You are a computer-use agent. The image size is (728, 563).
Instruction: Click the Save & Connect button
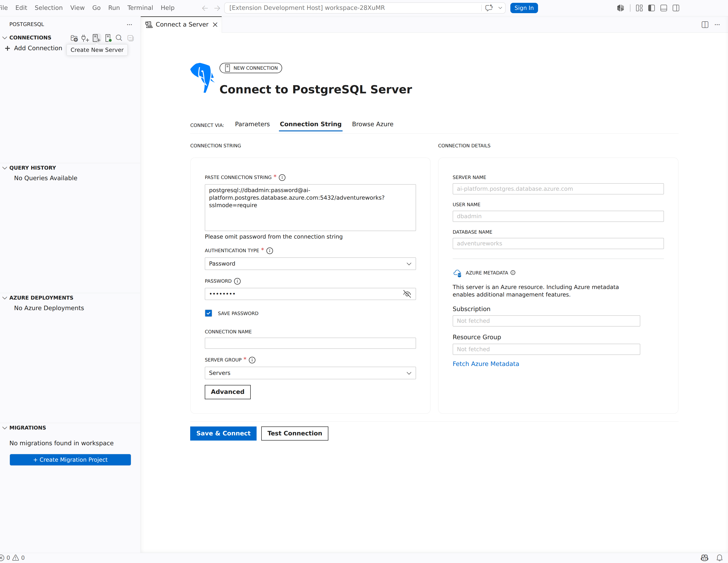223,433
